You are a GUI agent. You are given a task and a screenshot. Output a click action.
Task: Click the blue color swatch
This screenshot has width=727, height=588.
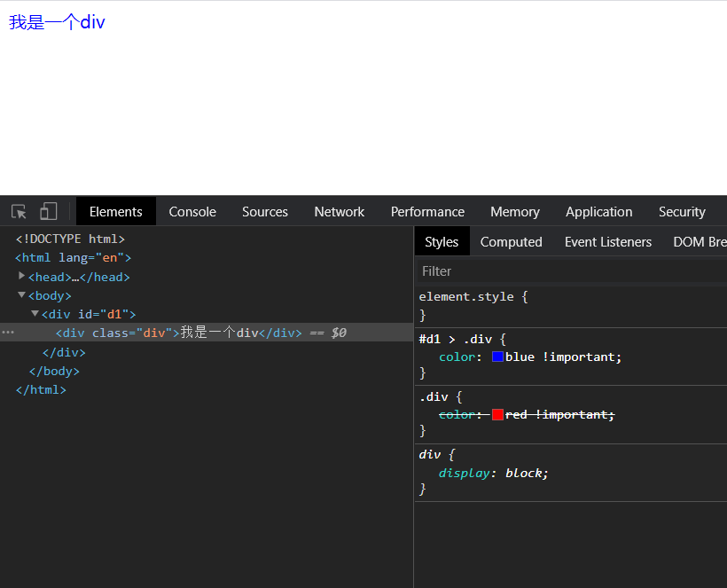[x=497, y=357]
